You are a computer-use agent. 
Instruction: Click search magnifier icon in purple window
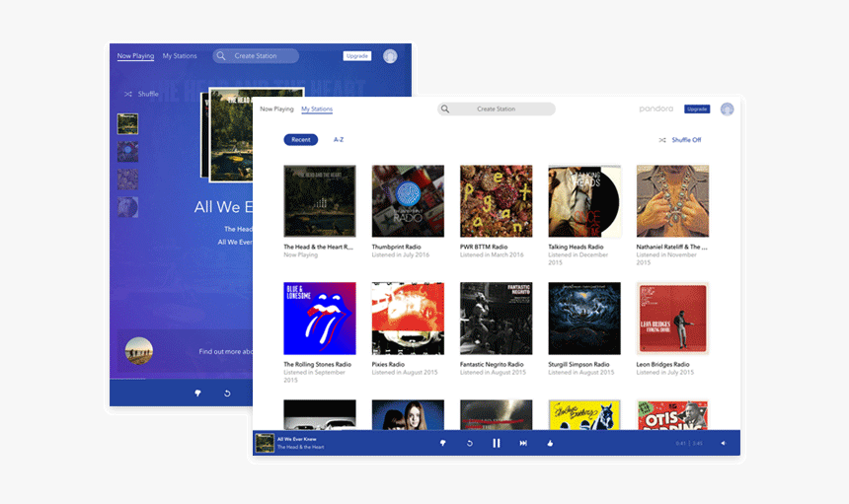coord(221,55)
